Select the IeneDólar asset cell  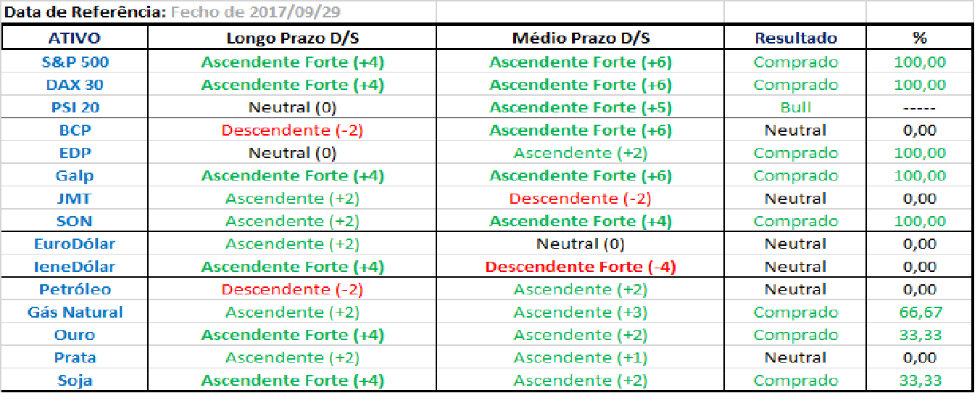75,267
